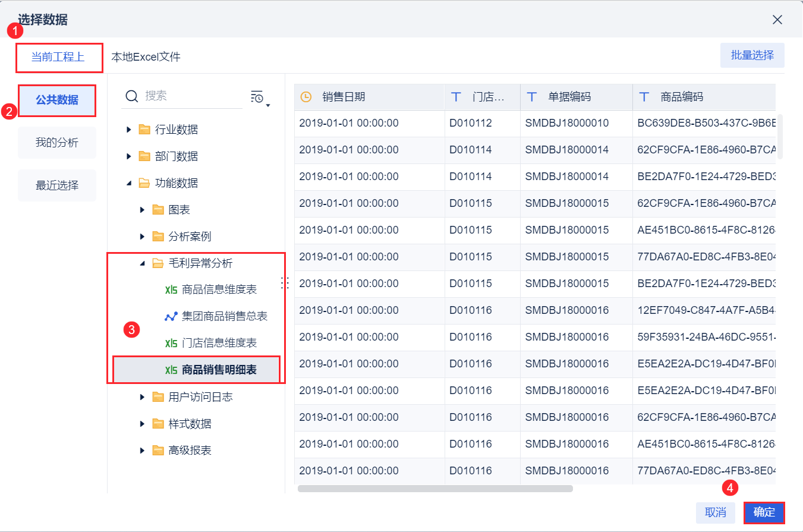
Task: Collapse the 毛利异常分析 folder arrow
Action: pos(142,263)
